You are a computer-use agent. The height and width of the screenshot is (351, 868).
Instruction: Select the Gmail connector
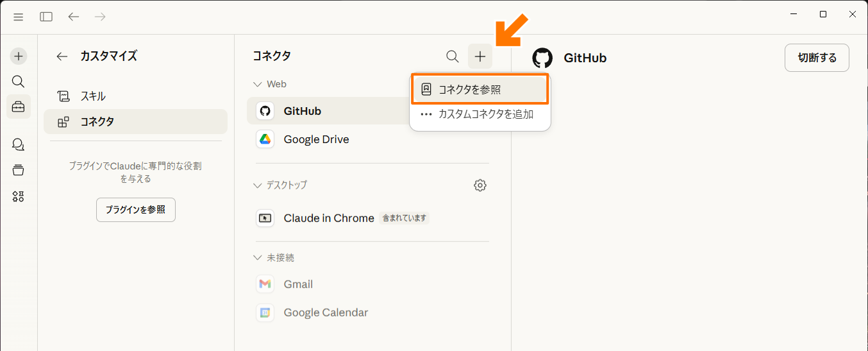click(x=298, y=284)
